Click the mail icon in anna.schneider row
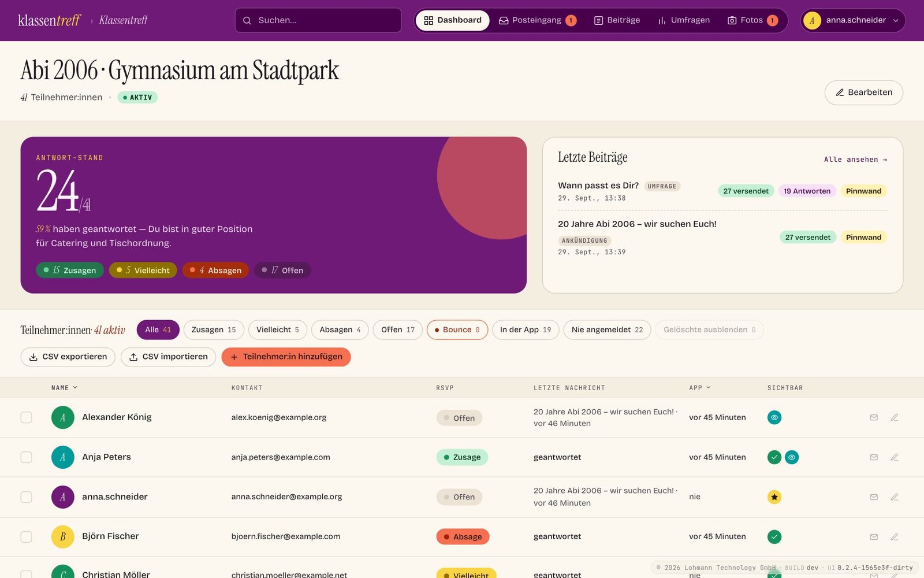The width and height of the screenshot is (924, 578). [874, 497]
